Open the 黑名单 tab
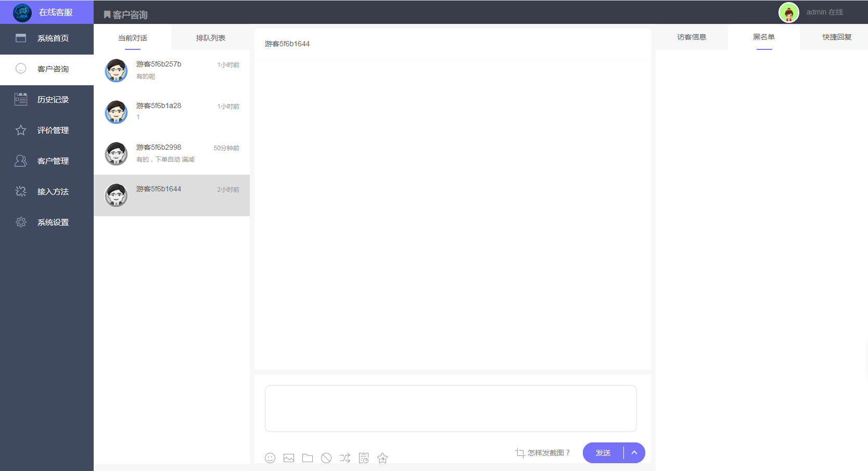The height and width of the screenshot is (471, 868). [764, 37]
